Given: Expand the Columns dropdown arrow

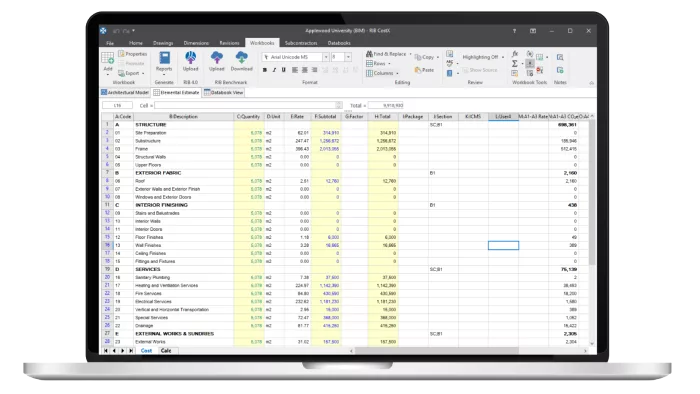Looking at the screenshot, I should coord(397,74).
